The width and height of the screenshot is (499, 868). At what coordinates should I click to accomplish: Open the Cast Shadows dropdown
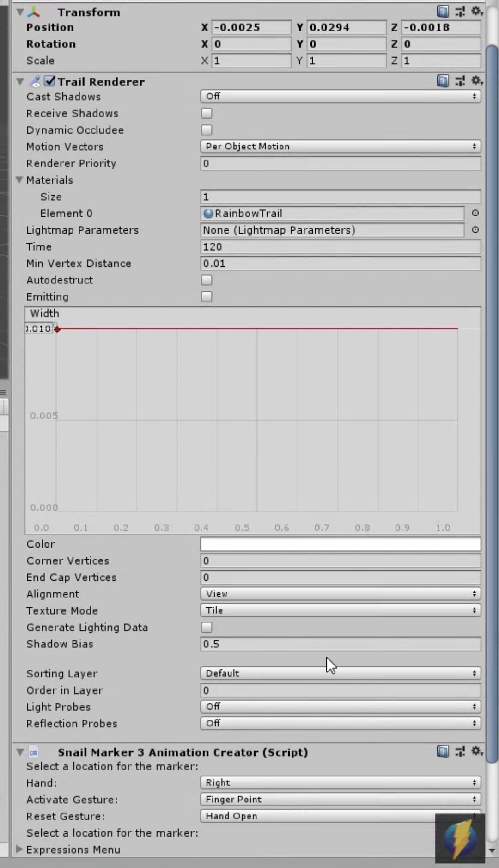[340, 96]
